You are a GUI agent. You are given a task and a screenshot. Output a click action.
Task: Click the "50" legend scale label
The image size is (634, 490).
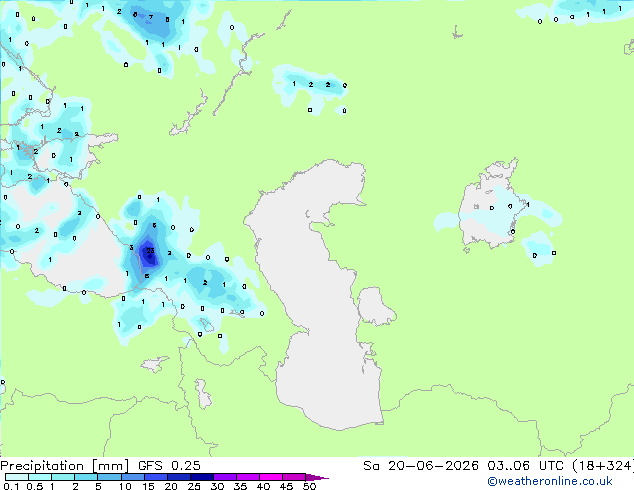click(x=309, y=486)
